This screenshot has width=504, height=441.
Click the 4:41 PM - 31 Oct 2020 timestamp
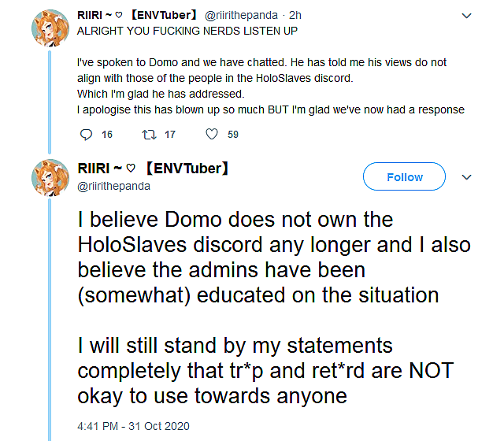click(133, 426)
